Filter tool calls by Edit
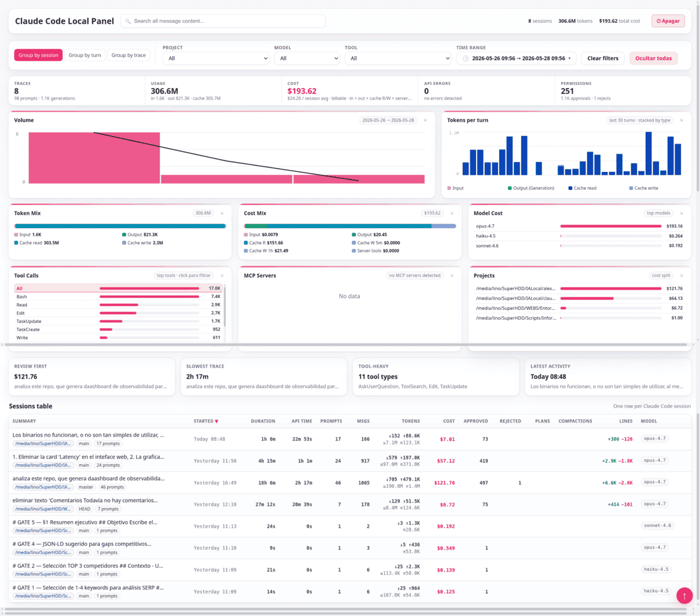 [x=118, y=313]
